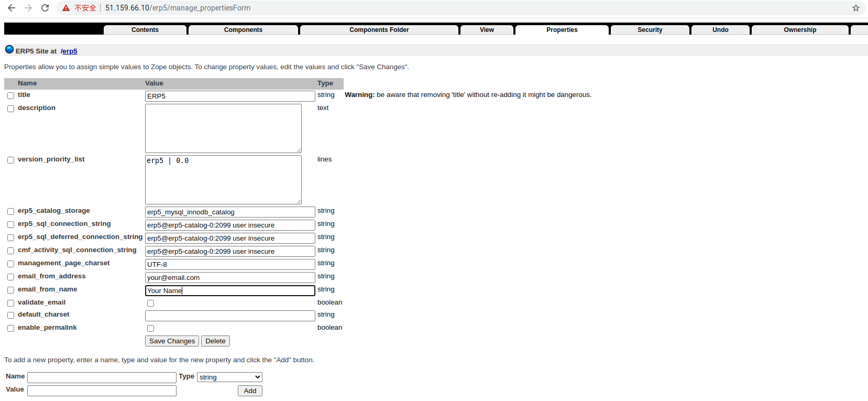Click the Delete button
This screenshot has height=401, width=868.
tap(215, 341)
